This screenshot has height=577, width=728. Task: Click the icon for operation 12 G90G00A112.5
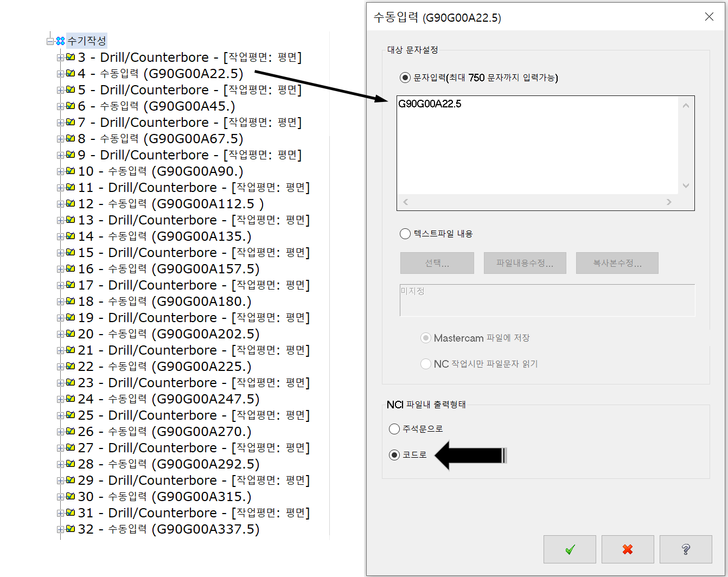point(71,203)
